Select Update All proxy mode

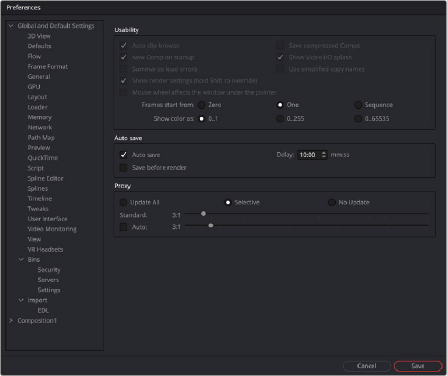124,202
